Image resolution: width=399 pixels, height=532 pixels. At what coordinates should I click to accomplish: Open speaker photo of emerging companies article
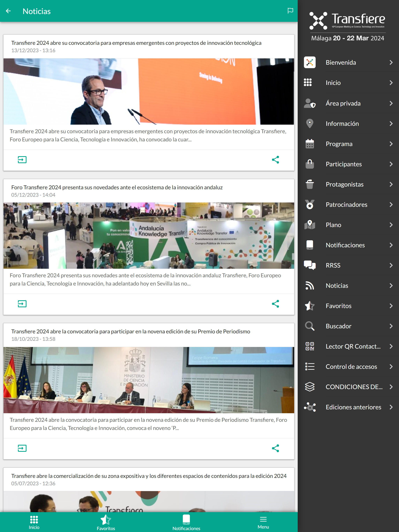click(x=149, y=91)
